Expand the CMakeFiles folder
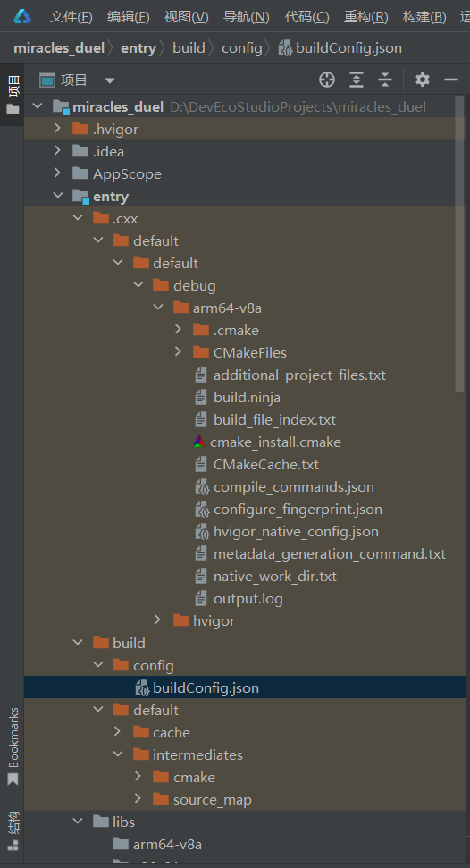This screenshot has height=868, width=470. tap(178, 352)
